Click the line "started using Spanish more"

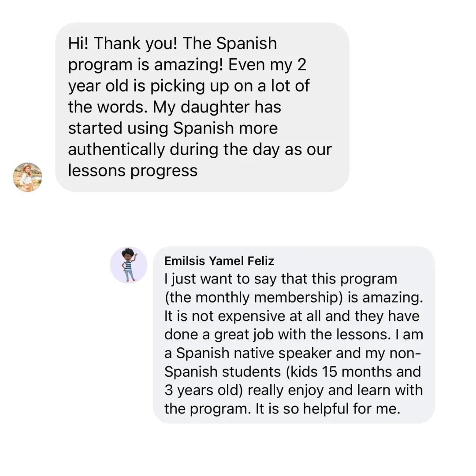click(173, 128)
